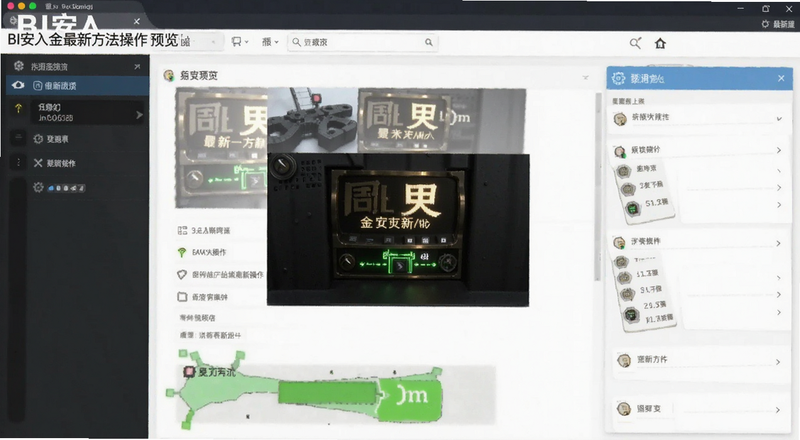This screenshot has height=440, width=800.
Task: Select the dark green rectangle on the map
Action: tap(327, 395)
